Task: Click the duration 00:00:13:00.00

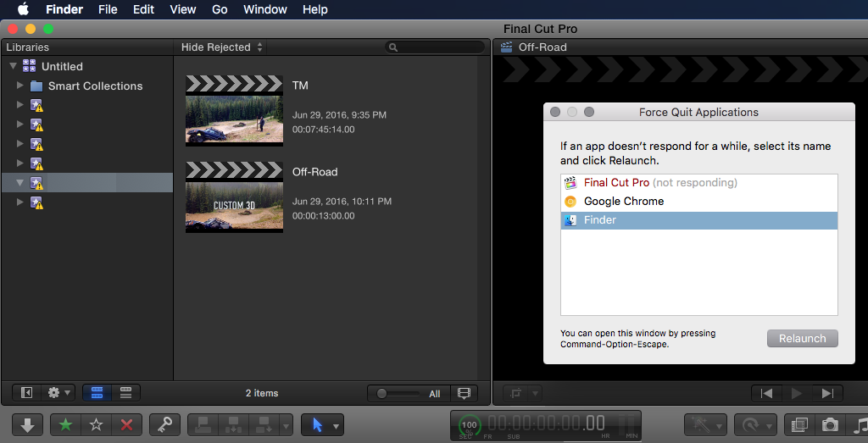Action: [323, 216]
